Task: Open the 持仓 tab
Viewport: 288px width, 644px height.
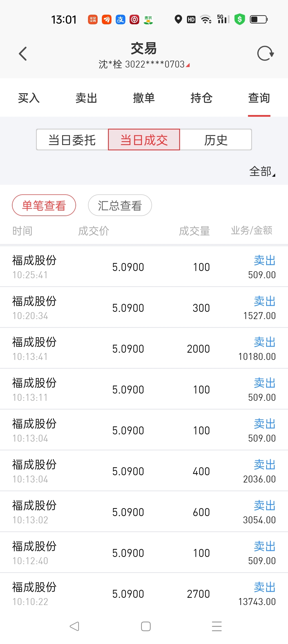Action: coord(202,98)
